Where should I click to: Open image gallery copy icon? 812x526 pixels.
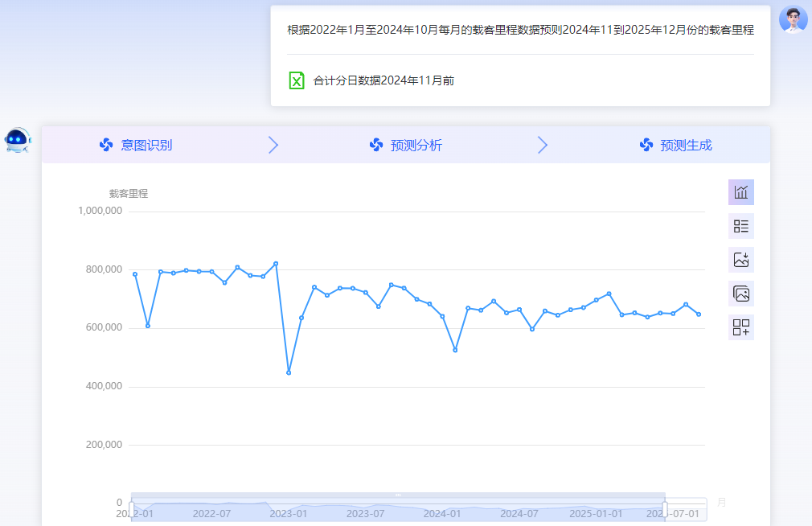pos(741,294)
